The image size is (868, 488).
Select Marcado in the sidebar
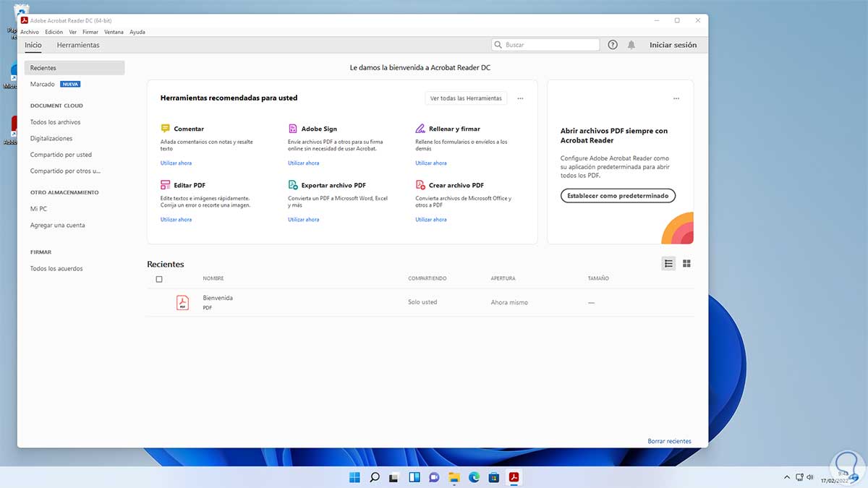tap(43, 85)
